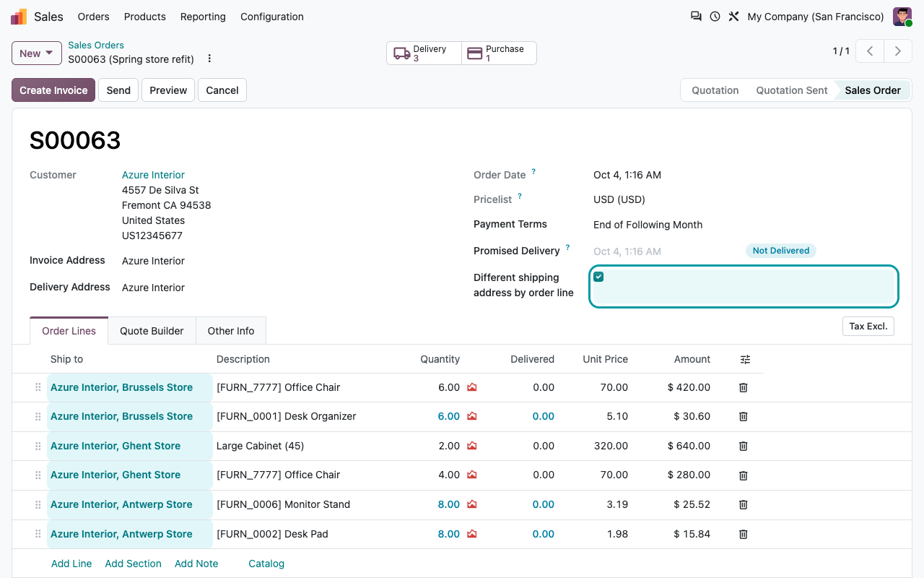Open the Orders menu

pyautogui.click(x=94, y=17)
